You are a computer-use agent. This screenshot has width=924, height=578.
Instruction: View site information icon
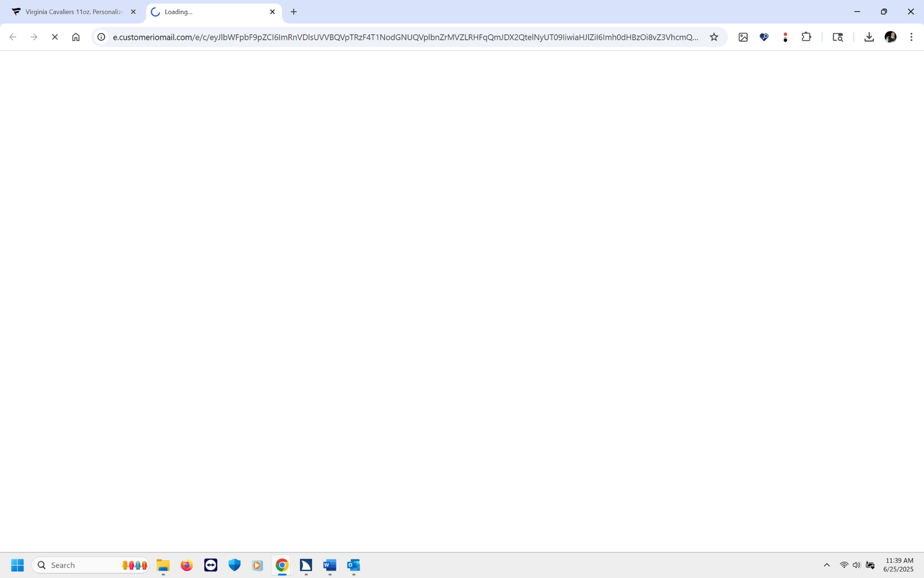(x=101, y=37)
